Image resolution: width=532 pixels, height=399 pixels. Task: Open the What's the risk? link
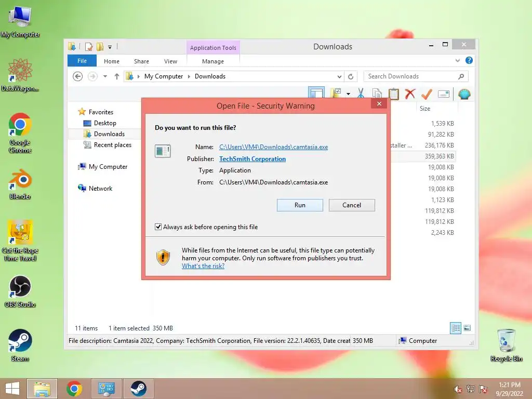point(203,266)
